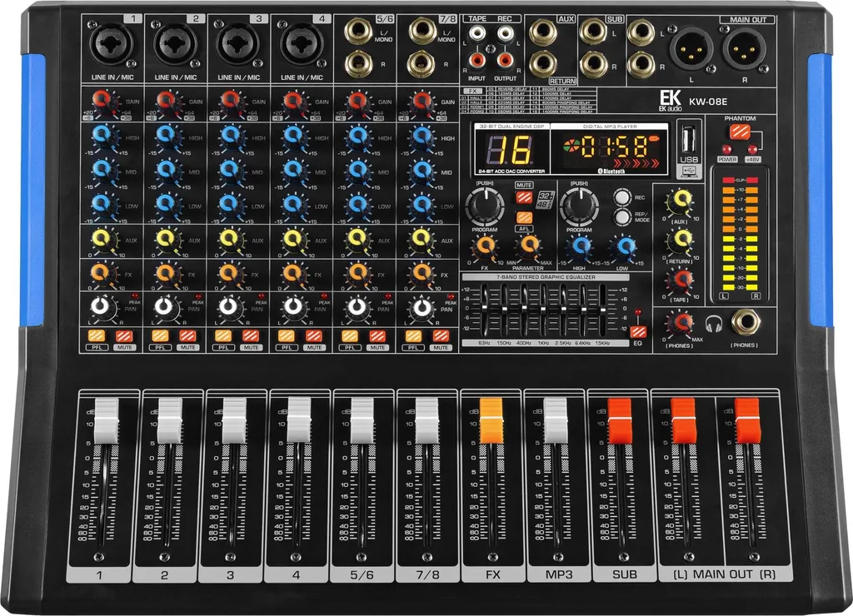Screen dimensions: 853x616
Task: Click the USB port on the mixer
Action: coord(688,138)
